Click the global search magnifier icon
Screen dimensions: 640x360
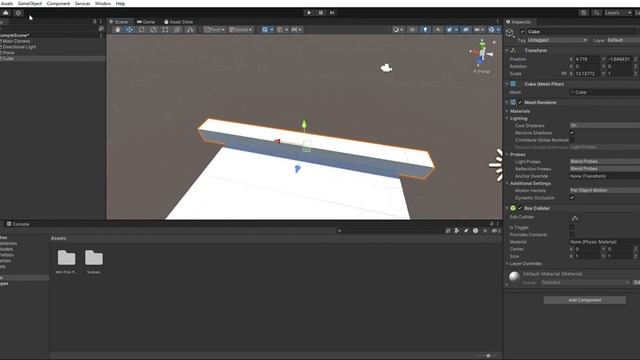click(596, 13)
